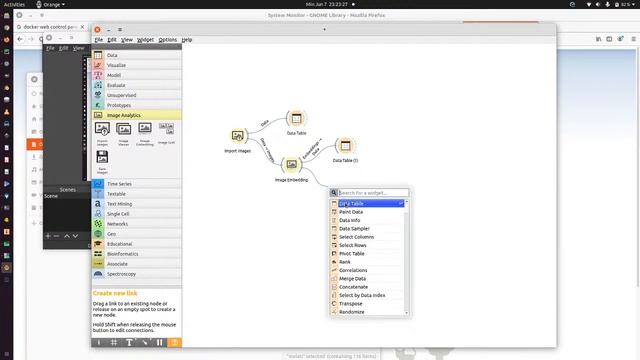Choose Data Sampler from widget popup
The height and width of the screenshot is (360, 640).
[367, 229]
